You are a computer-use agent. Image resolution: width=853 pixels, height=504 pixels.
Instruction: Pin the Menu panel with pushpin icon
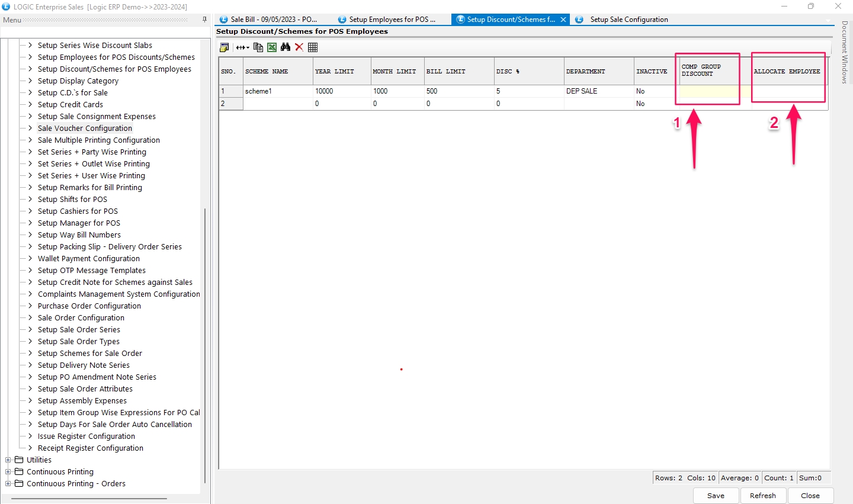pyautogui.click(x=205, y=20)
